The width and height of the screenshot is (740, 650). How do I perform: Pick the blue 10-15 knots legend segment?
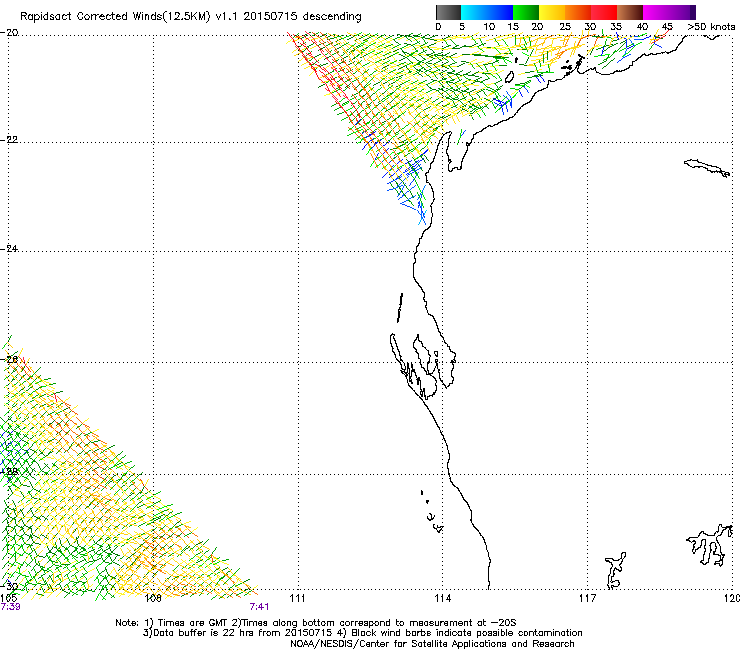tap(500, 12)
